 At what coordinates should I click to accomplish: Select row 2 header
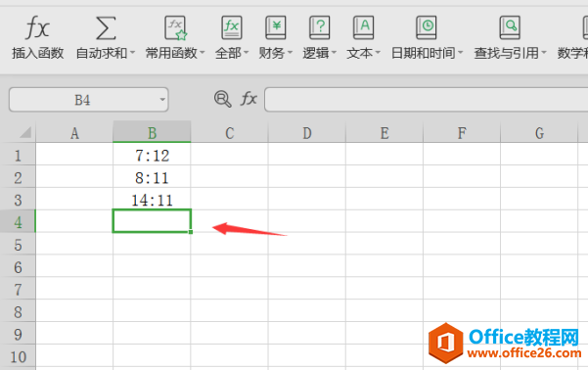[18, 177]
